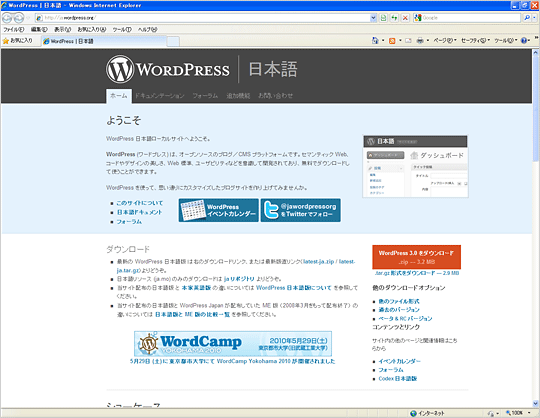Open the zoom level dropdown arrow
The width and height of the screenshot is (540, 418).
[529, 413]
